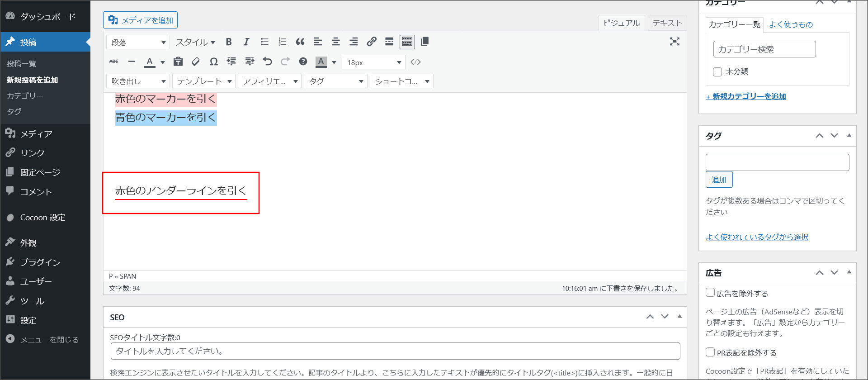Open keyboard shortcuts help
The height and width of the screenshot is (380, 868).
click(303, 62)
